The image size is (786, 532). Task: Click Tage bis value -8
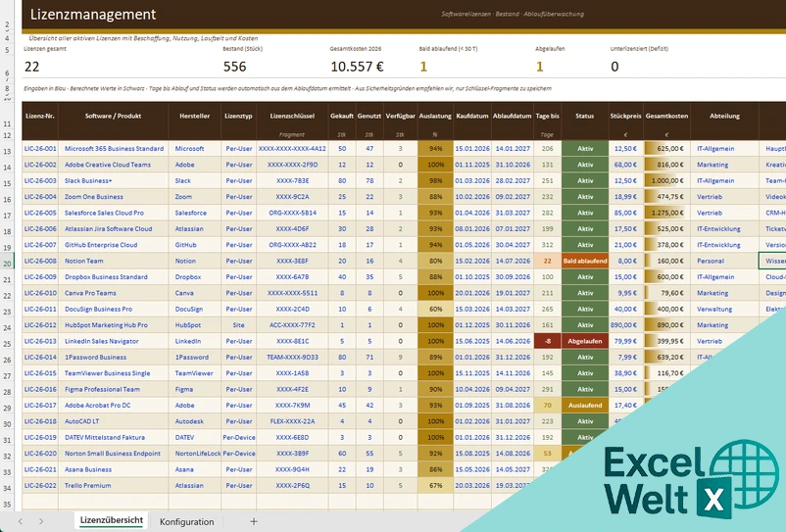point(548,341)
